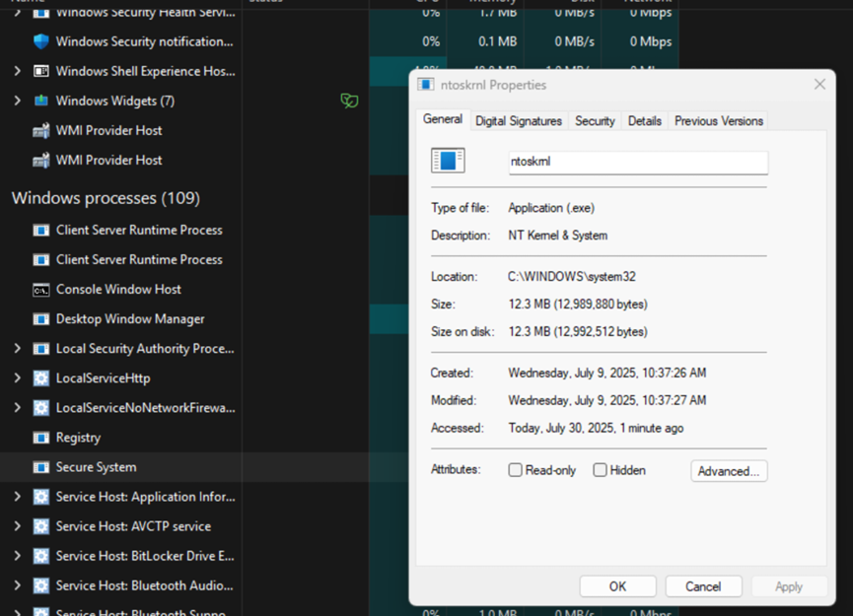
Task: Expand Service Host: BitLocker Drive row
Action: (x=18, y=556)
